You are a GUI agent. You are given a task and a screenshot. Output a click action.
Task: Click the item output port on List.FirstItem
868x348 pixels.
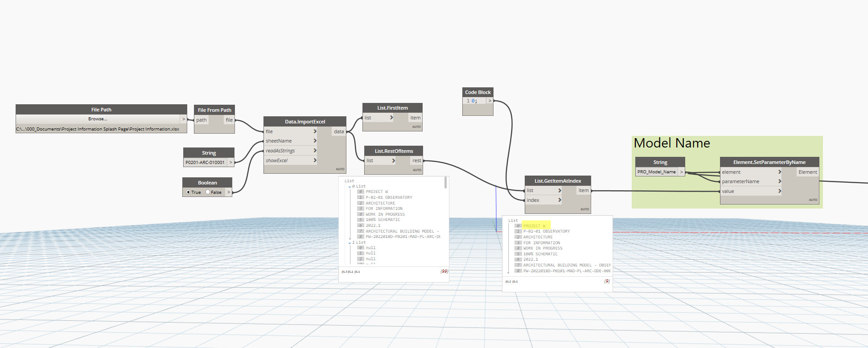[415, 118]
